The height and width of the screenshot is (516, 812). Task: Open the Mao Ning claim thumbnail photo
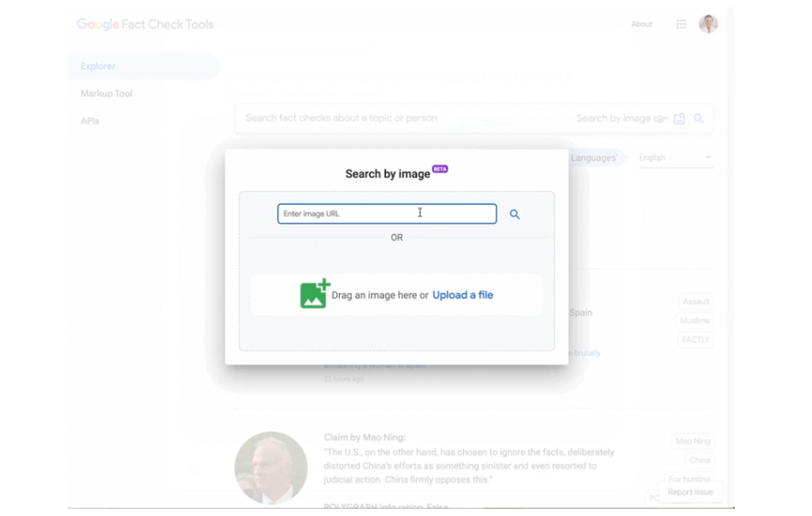coord(271,468)
